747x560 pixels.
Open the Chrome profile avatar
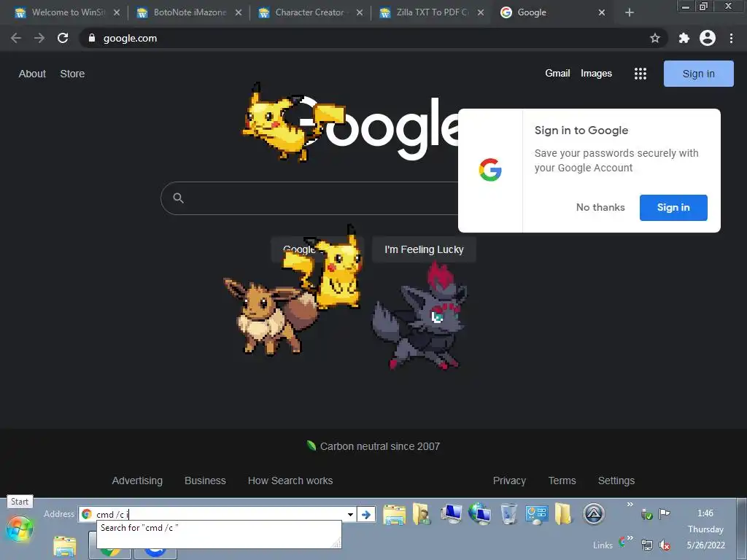tap(708, 38)
